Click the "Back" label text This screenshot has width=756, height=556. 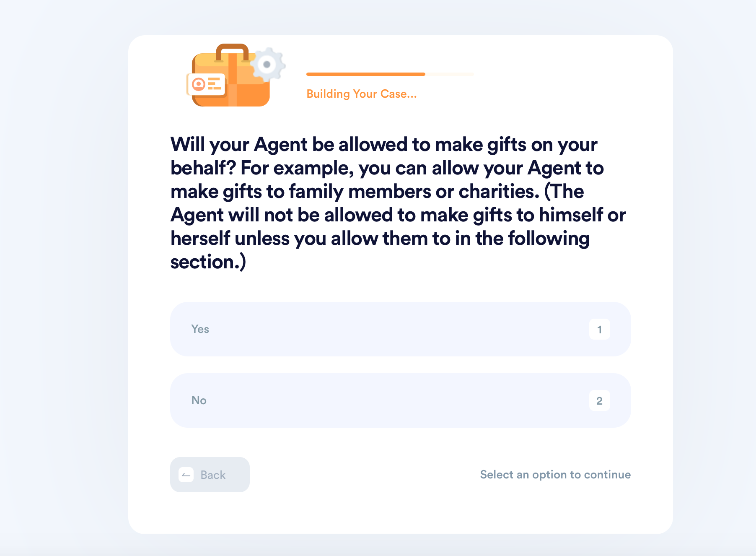(x=213, y=475)
